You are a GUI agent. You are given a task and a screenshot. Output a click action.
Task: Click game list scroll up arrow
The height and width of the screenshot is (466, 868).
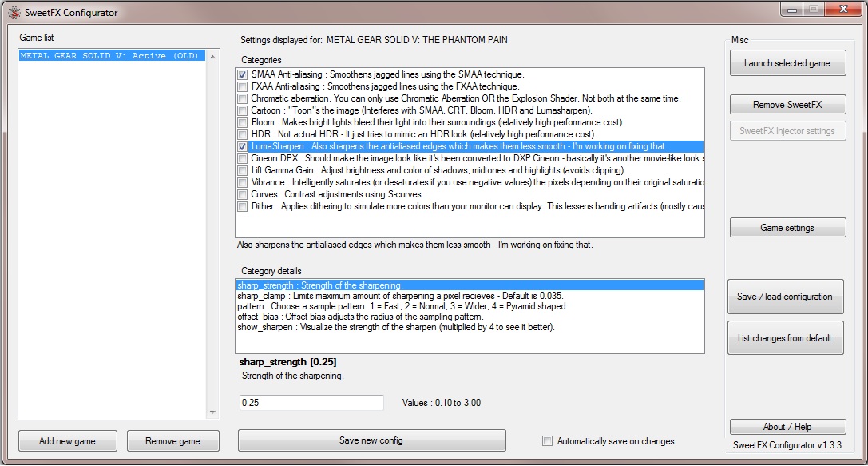pos(212,57)
